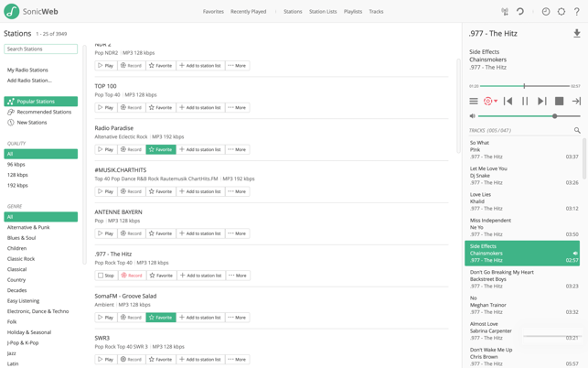The width and height of the screenshot is (588, 368).
Task: Toggle Record on .977 - The Hitz station
Action: [x=132, y=276]
